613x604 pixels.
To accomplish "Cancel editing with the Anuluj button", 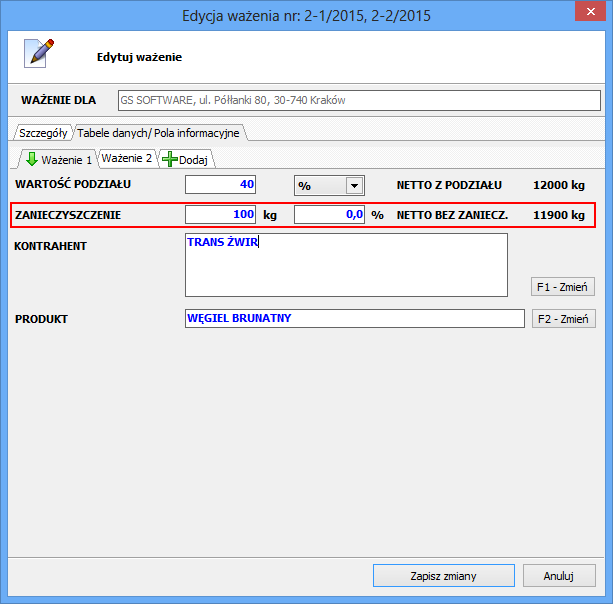I will point(559,576).
